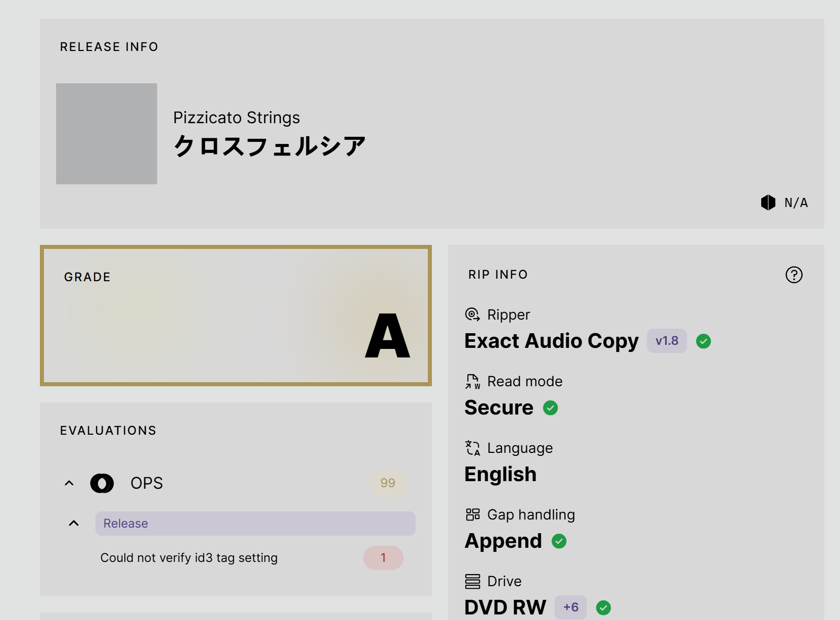Expand the +6 drive badge
The height and width of the screenshot is (620, 840).
click(x=570, y=607)
